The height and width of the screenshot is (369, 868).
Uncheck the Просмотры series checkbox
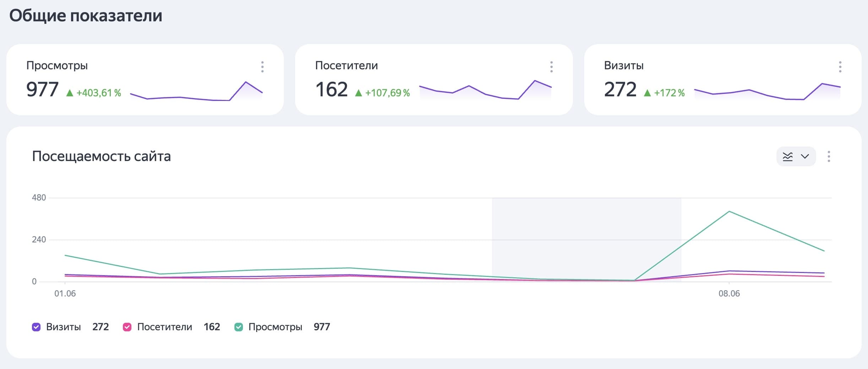click(x=239, y=327)
